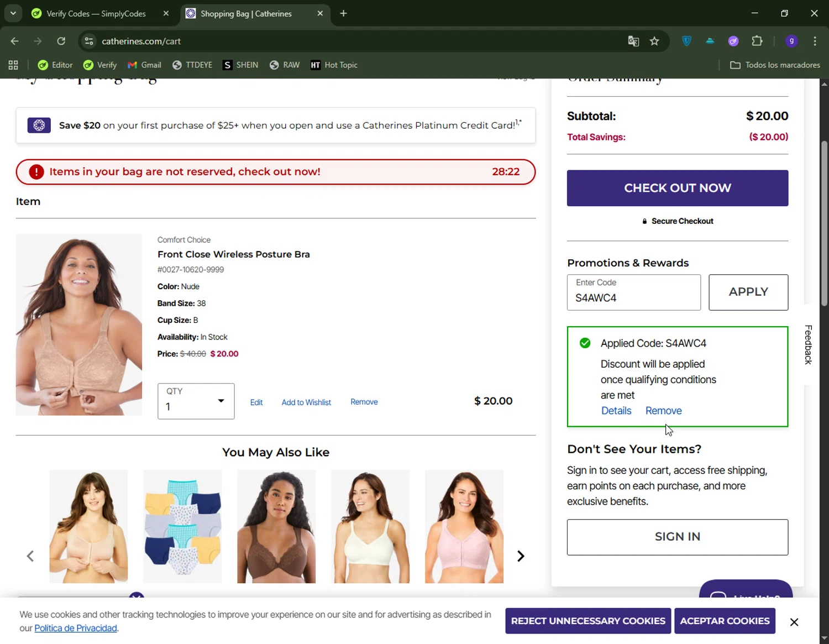Image resolution: width=829 pixels, height=644 pixels.
Task: Open Front Close Wireless Posture Bra title link
Action: [234, 254]
